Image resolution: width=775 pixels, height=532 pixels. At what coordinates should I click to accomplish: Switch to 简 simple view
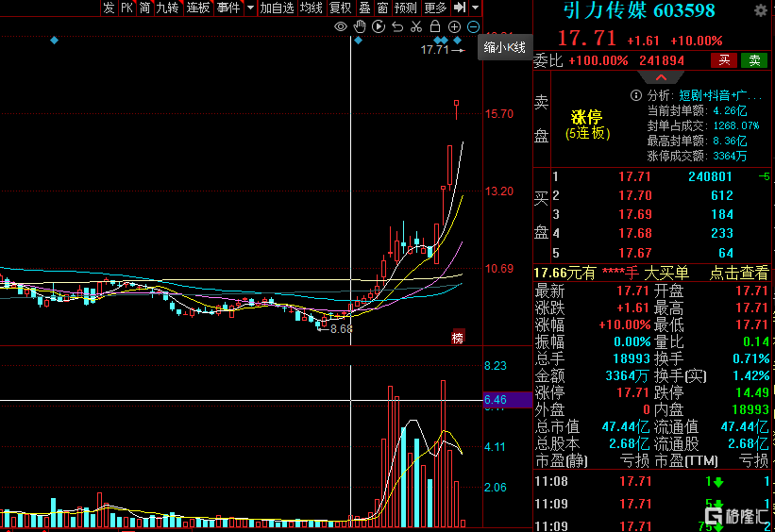(x=144, y=8)
